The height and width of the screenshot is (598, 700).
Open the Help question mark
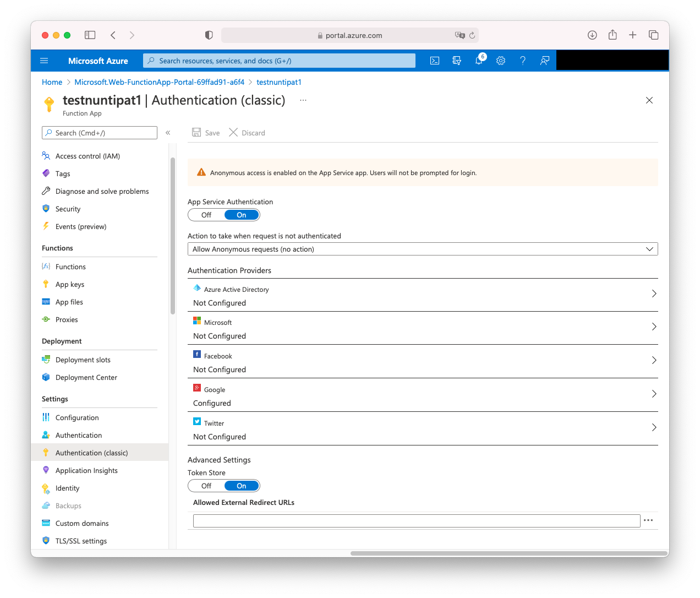tap(523, 61)
